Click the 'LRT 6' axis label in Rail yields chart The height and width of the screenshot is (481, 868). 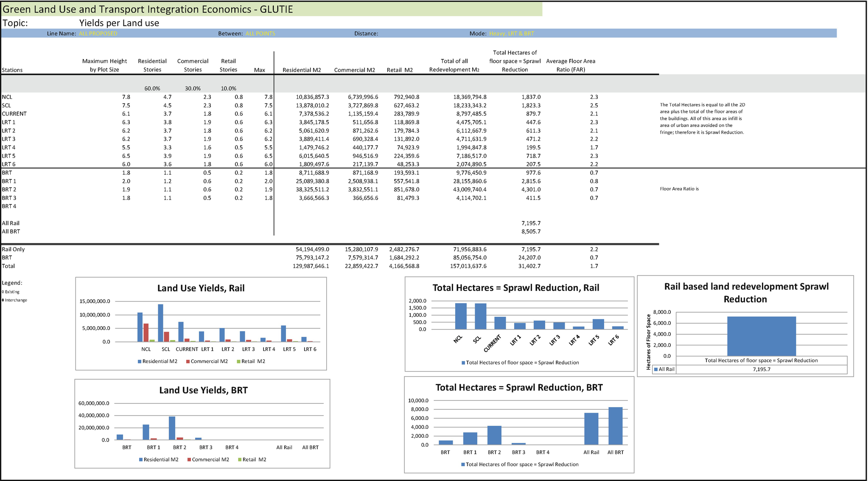310,349
